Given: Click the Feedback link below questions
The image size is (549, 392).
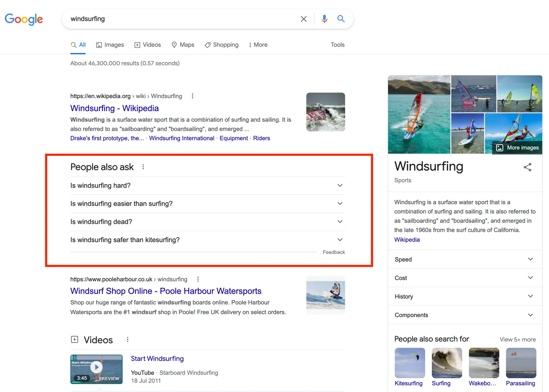Looking at the screenshot, I should pos(334,252).
